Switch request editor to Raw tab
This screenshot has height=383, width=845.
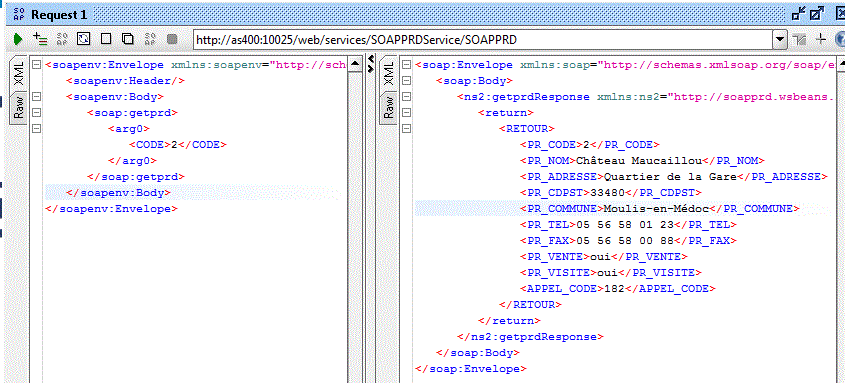(x=19, y=107)
